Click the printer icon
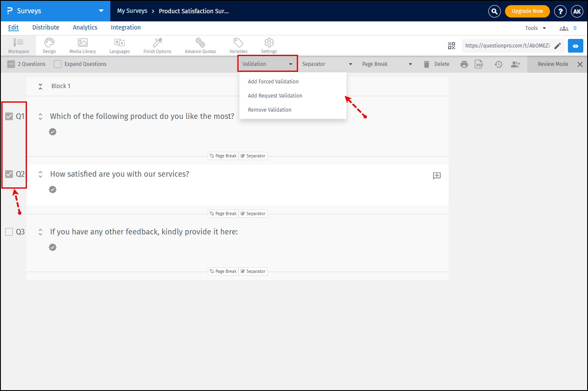 [x=464, y=64]
